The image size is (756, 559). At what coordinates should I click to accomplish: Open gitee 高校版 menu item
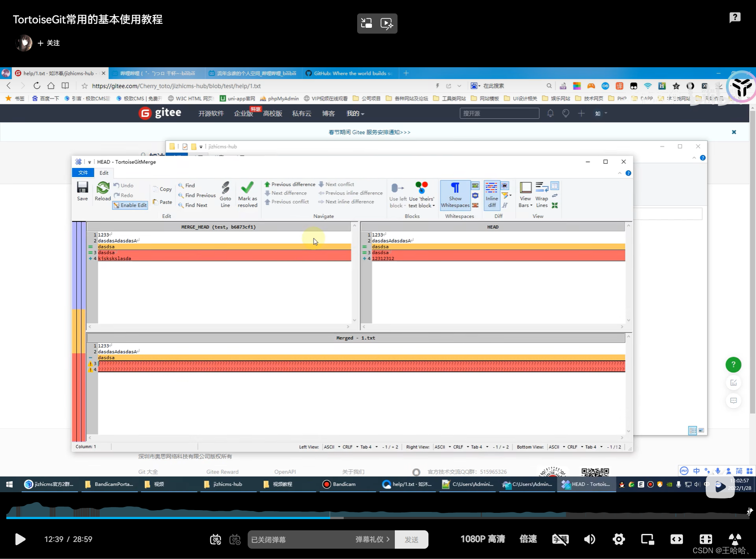[x=272, y=113]
